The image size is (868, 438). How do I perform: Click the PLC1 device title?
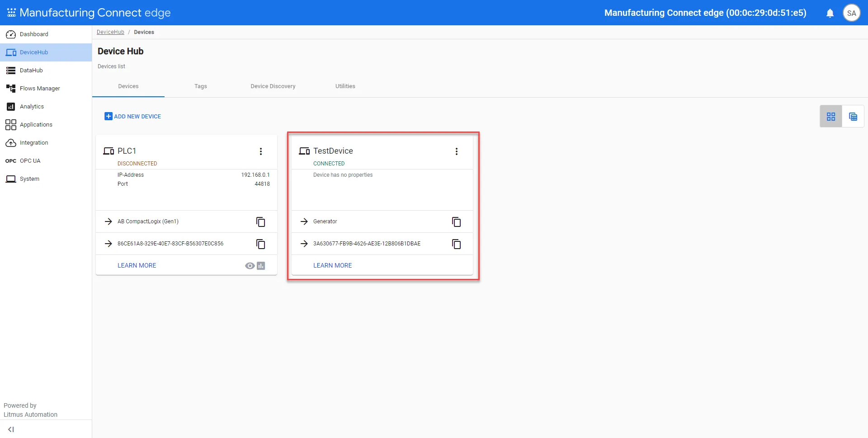(x=127, y=151)
